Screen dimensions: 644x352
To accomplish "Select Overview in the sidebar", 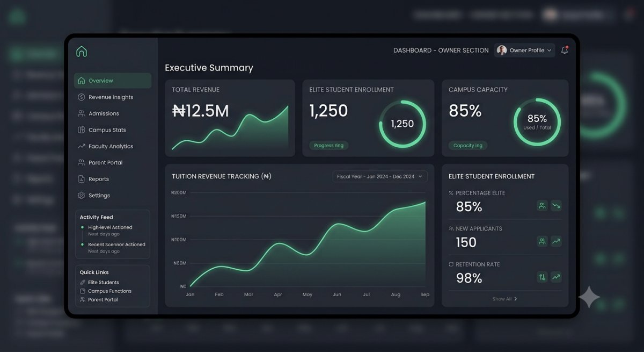I will [113, 81].
